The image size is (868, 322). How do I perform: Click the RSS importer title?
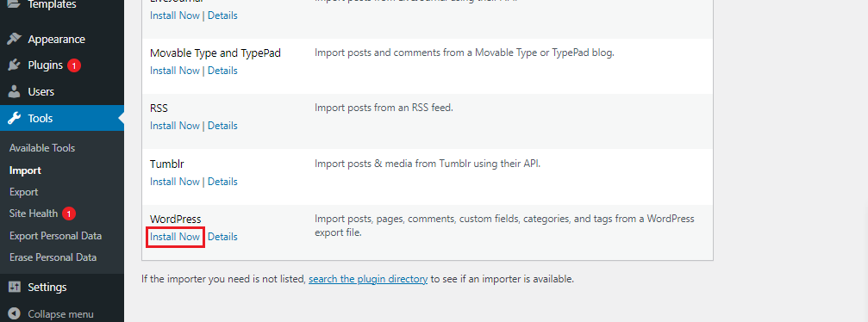159,108
